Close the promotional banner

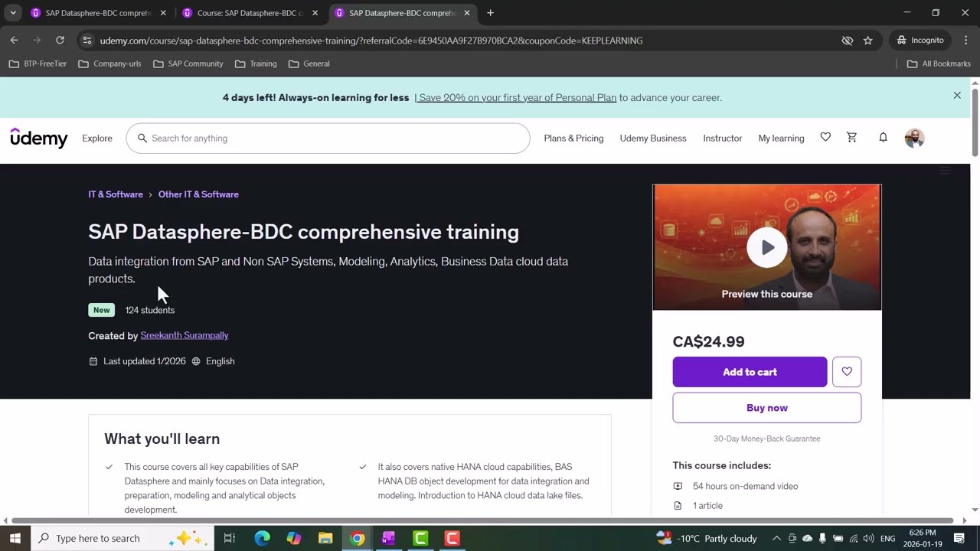957,96
